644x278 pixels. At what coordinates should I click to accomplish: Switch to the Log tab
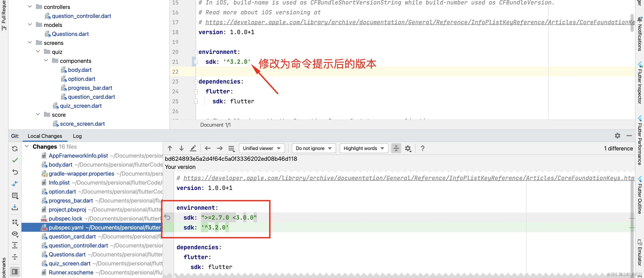77,136
